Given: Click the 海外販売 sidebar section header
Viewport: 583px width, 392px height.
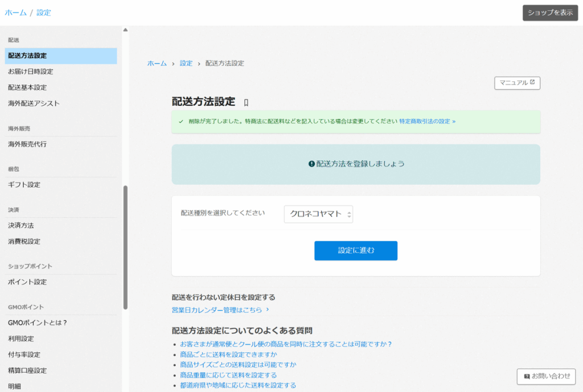Looking at the screenshot, I should [x=19, y=129].
